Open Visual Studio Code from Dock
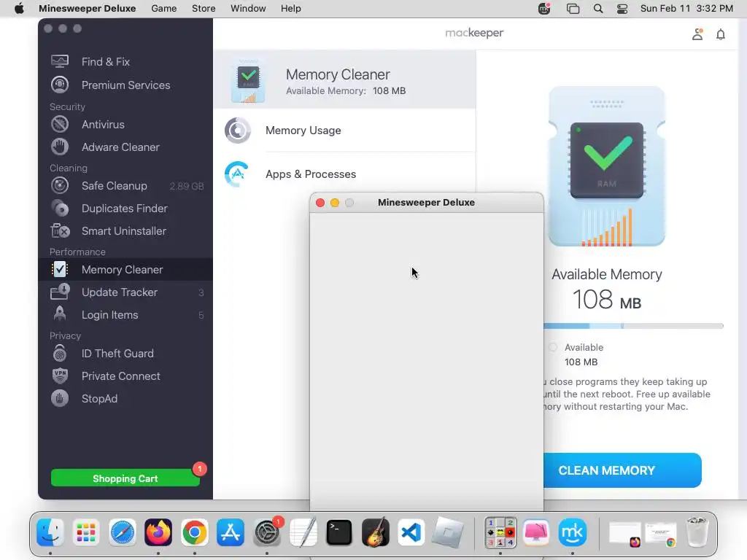Image resolution: width=747 pixels, height=560 pixels. [411, 532]
